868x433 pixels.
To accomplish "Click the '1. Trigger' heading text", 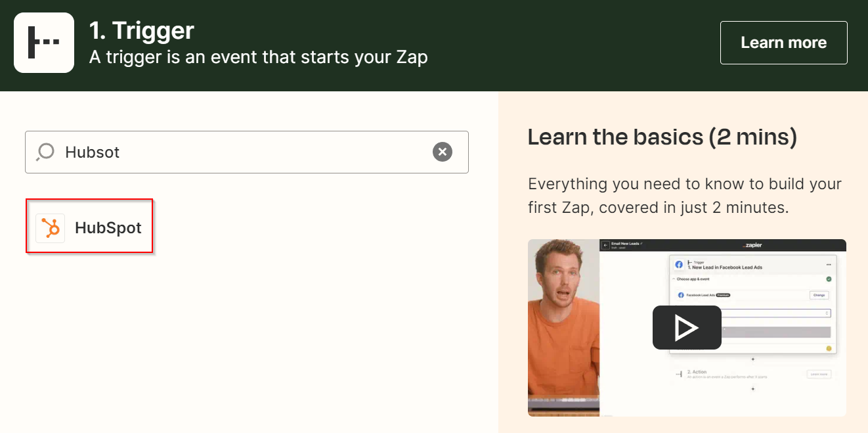I will (x=142, y=30).
